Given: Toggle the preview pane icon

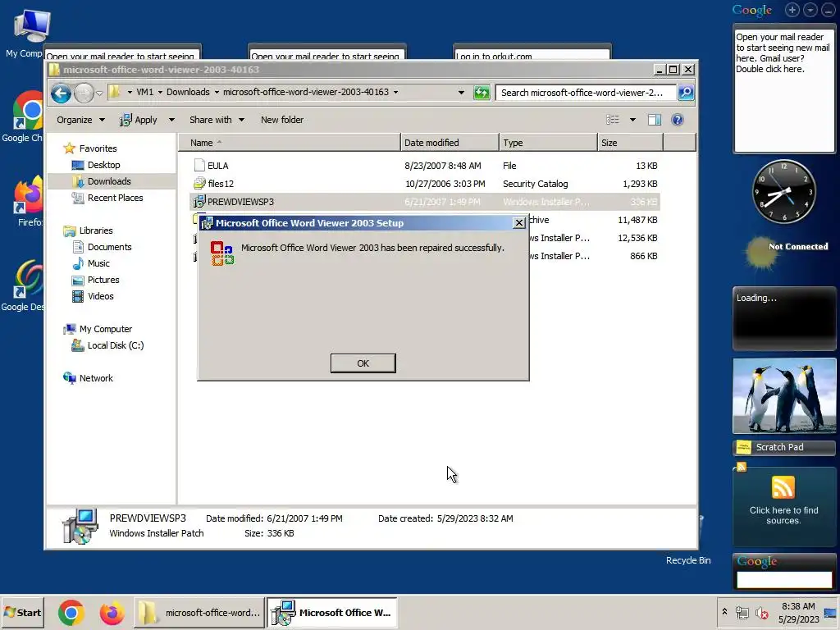Looking at the screenshot, I should pos(654,120).
